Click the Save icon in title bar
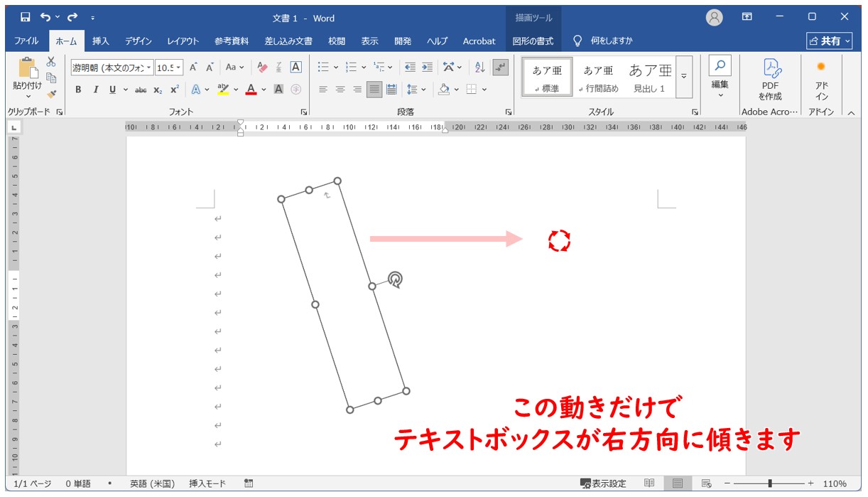 (26, 17)
